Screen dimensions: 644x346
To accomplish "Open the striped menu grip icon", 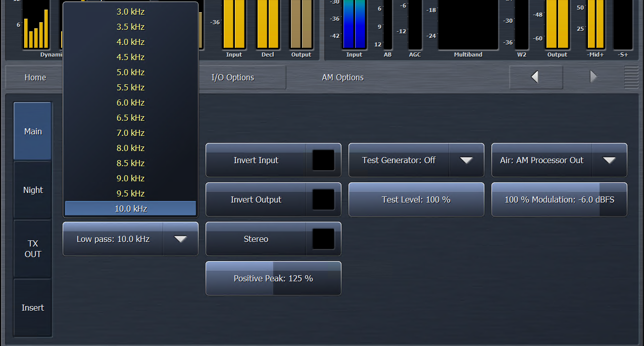I will [x=631, y=77].
